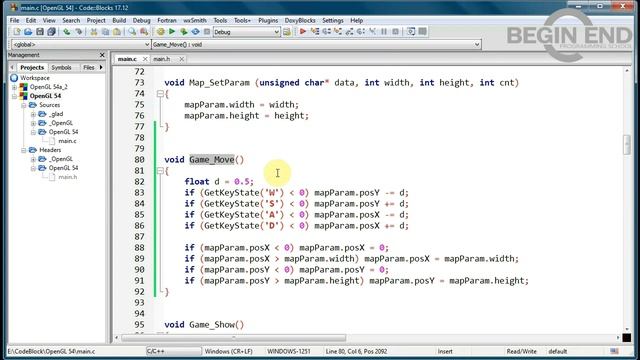The height and width of the screenshot is (360, 640).
Task: Save the current file with Save icon
Action: (x=40, y=32)
